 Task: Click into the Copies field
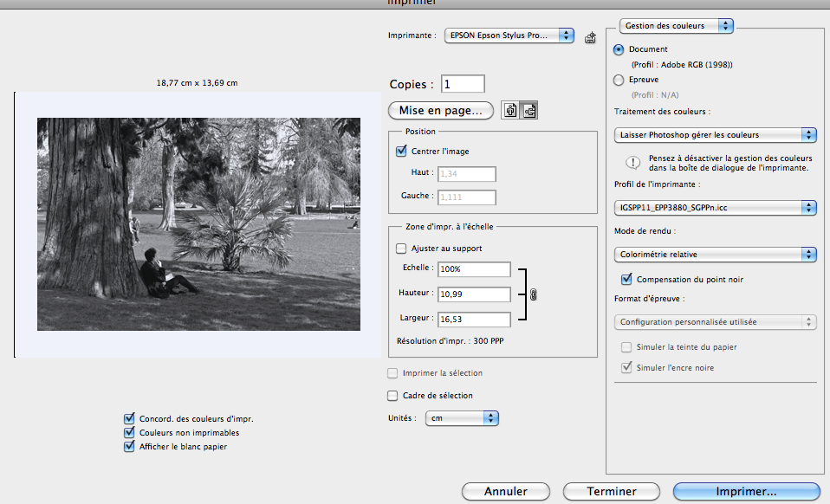(x=463, y=84)
